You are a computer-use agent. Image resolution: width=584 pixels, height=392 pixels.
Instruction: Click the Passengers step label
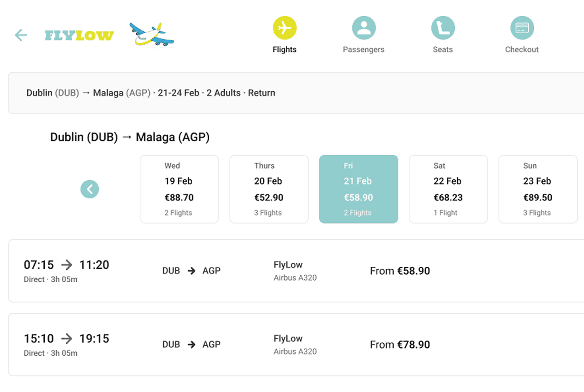tap(364, 50)
